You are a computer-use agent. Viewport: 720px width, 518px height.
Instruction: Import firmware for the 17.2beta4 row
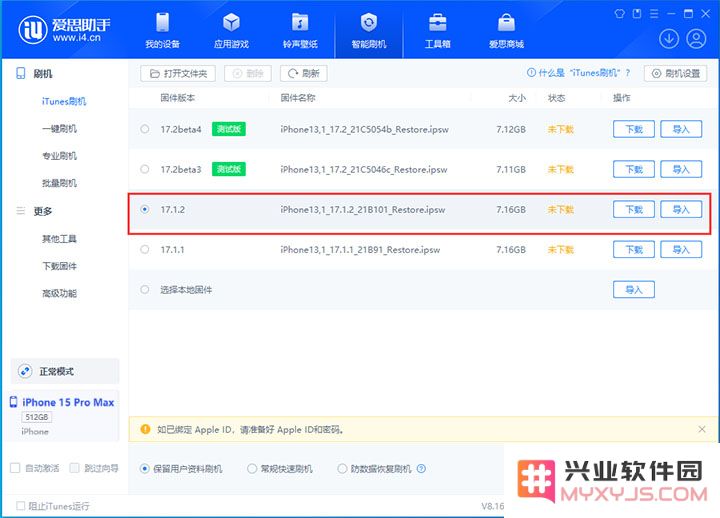point(681,129)
